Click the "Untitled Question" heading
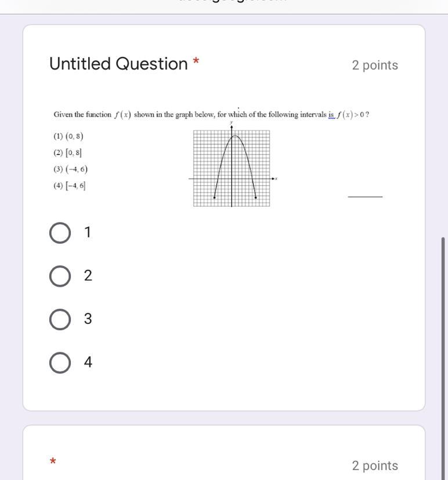The image size is (448, 480). pos(118,64)
